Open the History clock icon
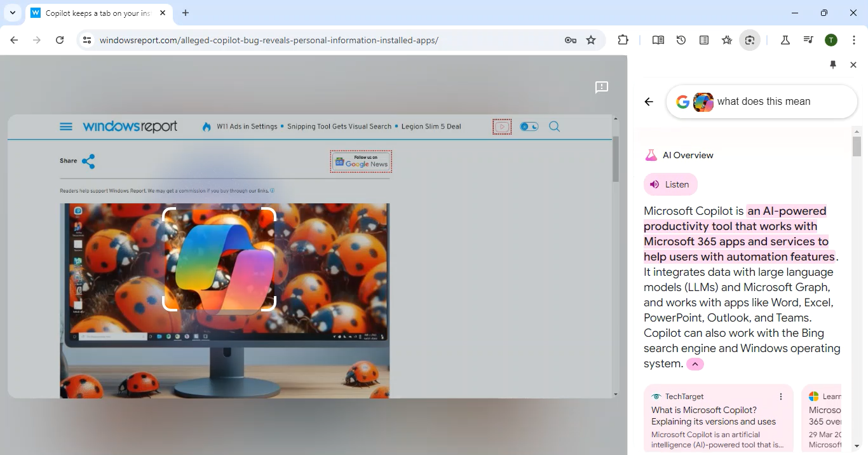The image size is (868, 455). tap(681, 40)
